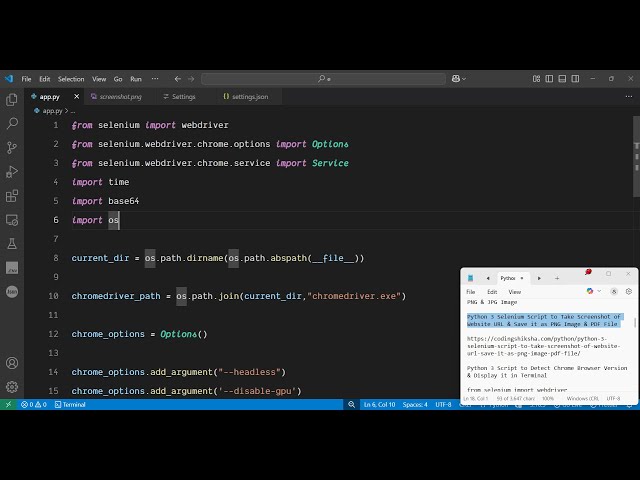640x480 pixels.
Task: Open the Run menu
Action: pos(136,79)
